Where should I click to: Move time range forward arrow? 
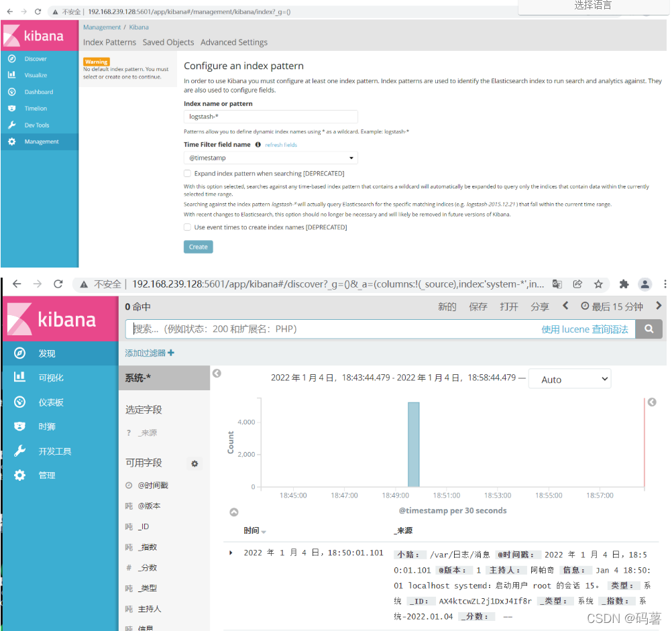[659, 305]
